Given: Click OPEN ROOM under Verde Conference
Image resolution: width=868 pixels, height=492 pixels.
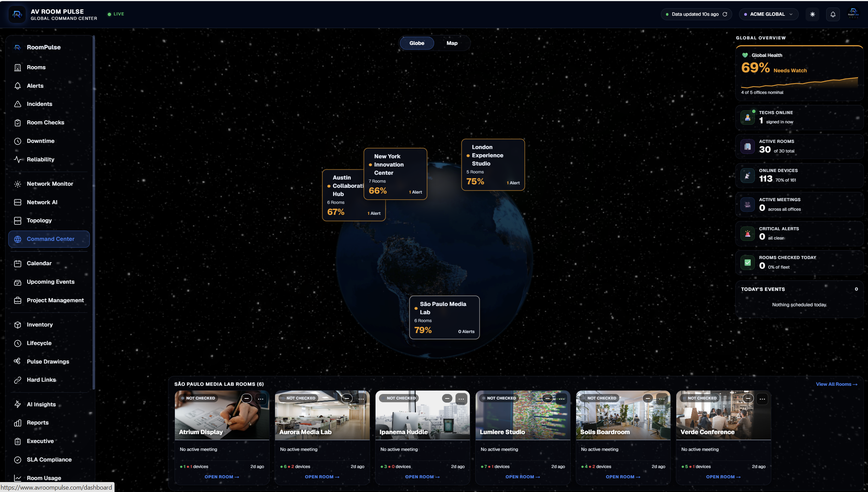Looking at the screenshot, I should pos(723,477).
